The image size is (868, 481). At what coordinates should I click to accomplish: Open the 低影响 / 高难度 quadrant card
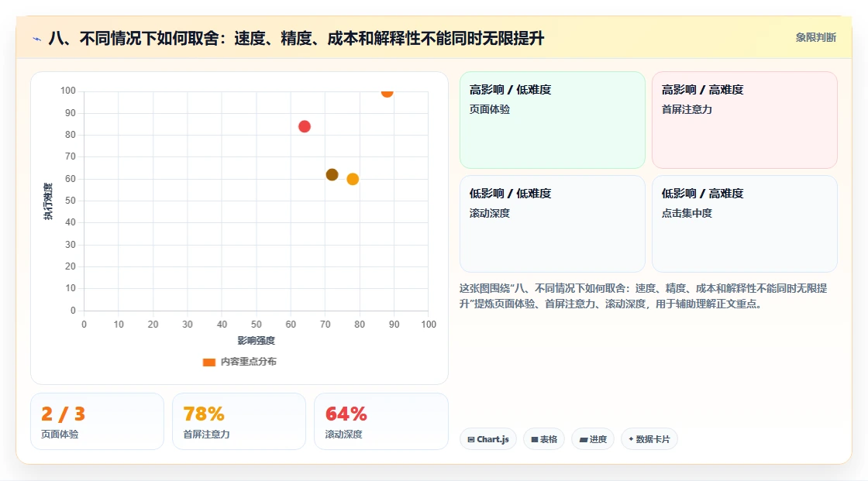[x=745, y=224]
